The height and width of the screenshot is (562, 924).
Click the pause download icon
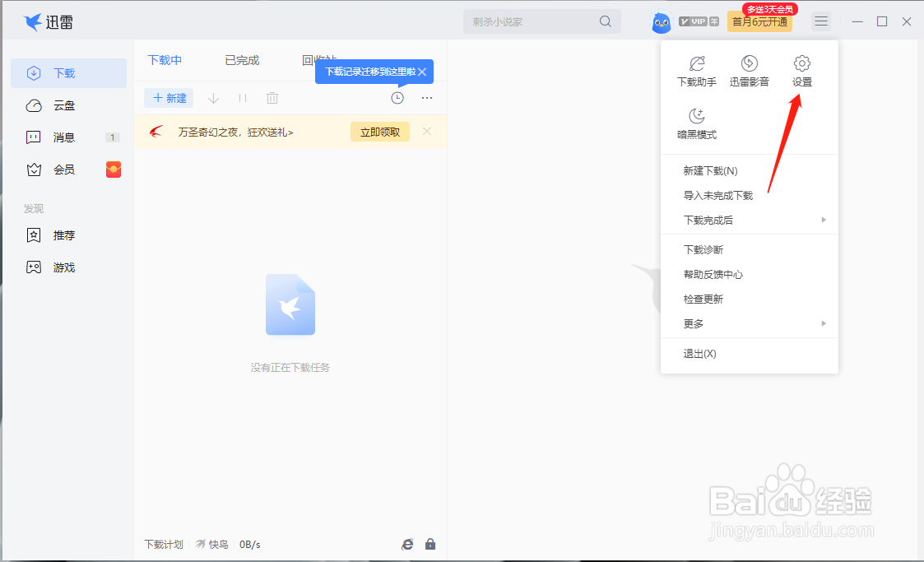pos(243,99)
